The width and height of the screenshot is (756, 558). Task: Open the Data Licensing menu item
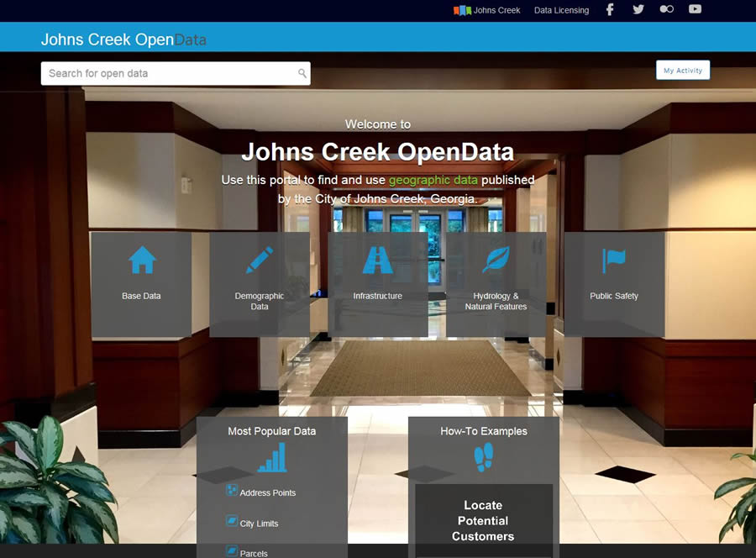coord(560,10)
